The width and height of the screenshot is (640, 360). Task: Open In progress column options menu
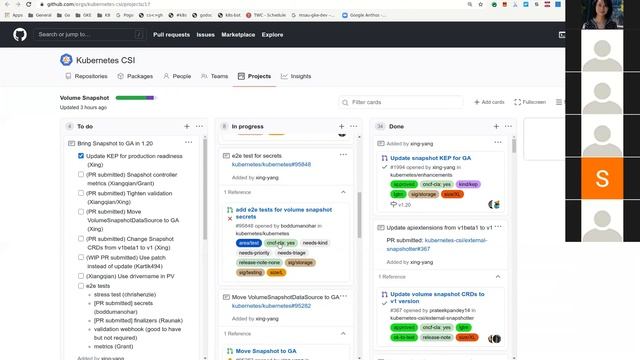353,127
